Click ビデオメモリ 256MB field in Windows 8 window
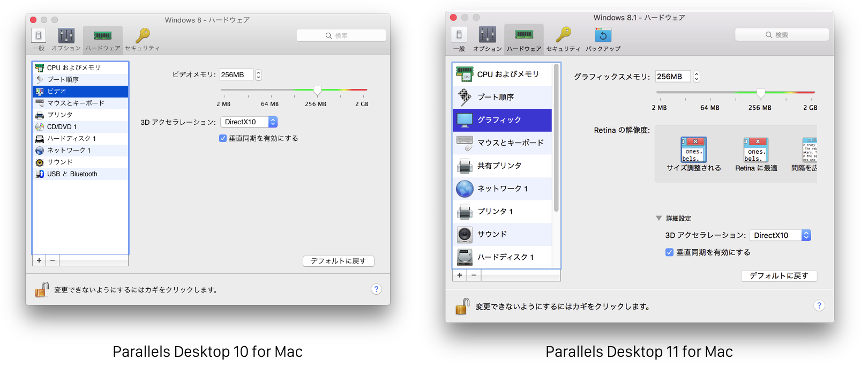This screenshot has width=868, height=367. coord(236,75)
